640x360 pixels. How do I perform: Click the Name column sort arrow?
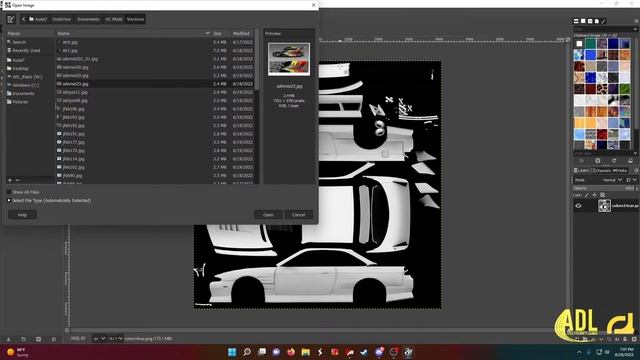207,33
